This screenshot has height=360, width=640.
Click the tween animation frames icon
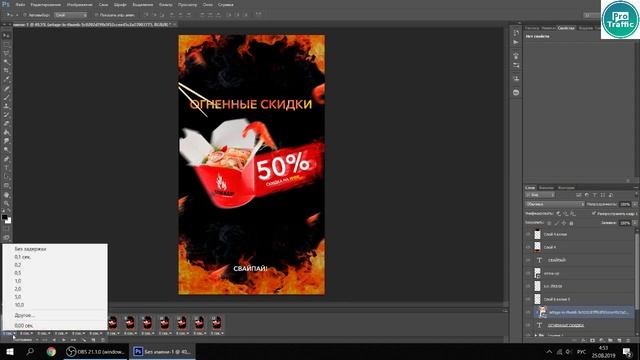point(84,340)
